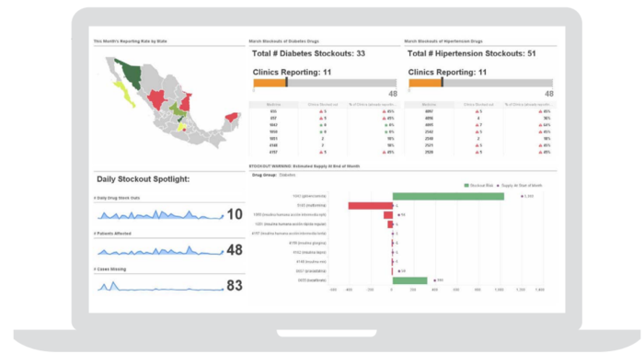Select the green bar in the bottom chart row
The height and width of the screenshot is (354, 644).
point(410,280)
